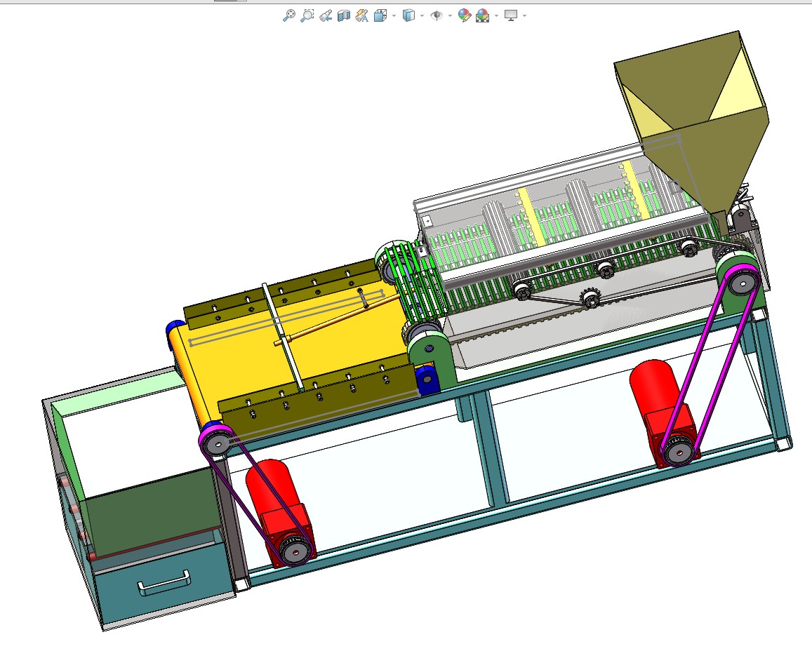Open Dynamic Annotation Views
The width and height of the screenshot is (812, 665).
tap(362, 15)
